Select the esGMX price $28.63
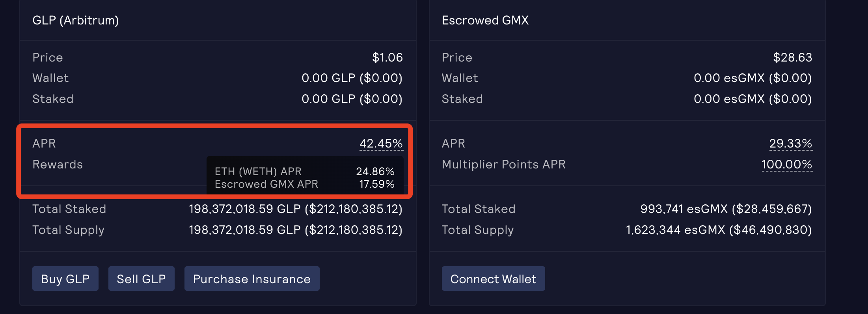The width and height of the screenshot is (868, 314). pos(792,58)
